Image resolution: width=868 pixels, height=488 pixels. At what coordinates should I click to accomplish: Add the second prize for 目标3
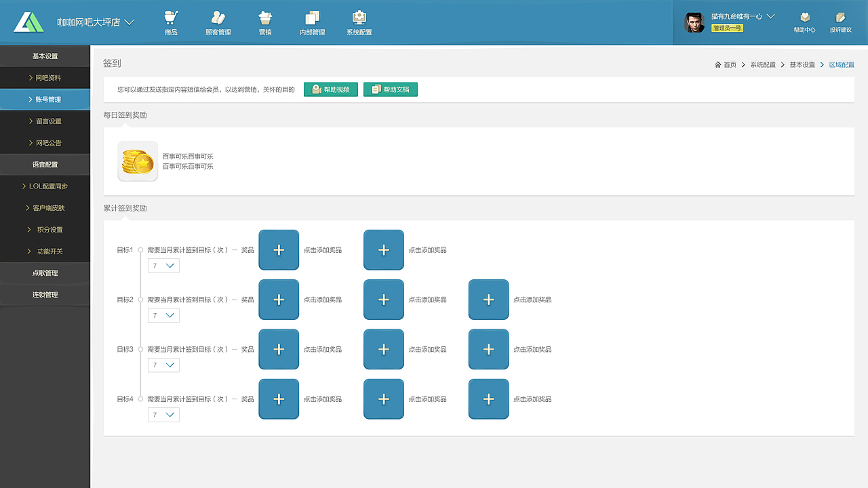click(384, 350)
